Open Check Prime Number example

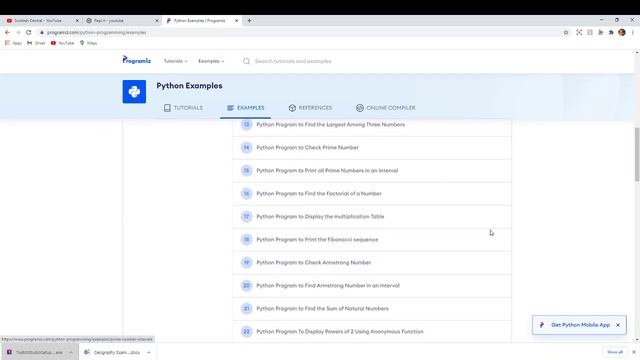click(372, 148)
